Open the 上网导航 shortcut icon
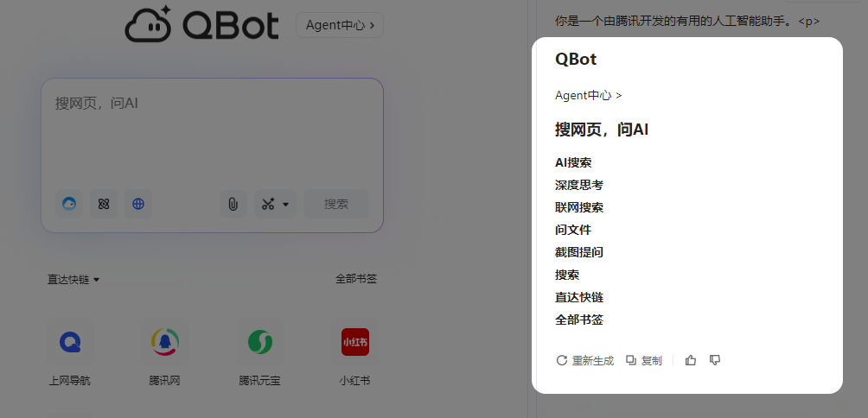 coord(70,342)
